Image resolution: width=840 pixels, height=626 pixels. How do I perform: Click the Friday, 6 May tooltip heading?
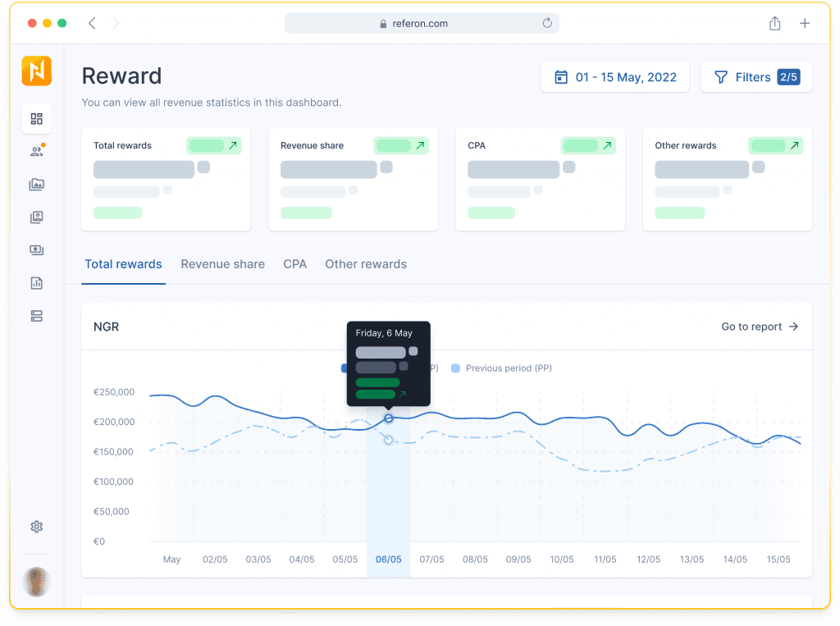point(384,333)
